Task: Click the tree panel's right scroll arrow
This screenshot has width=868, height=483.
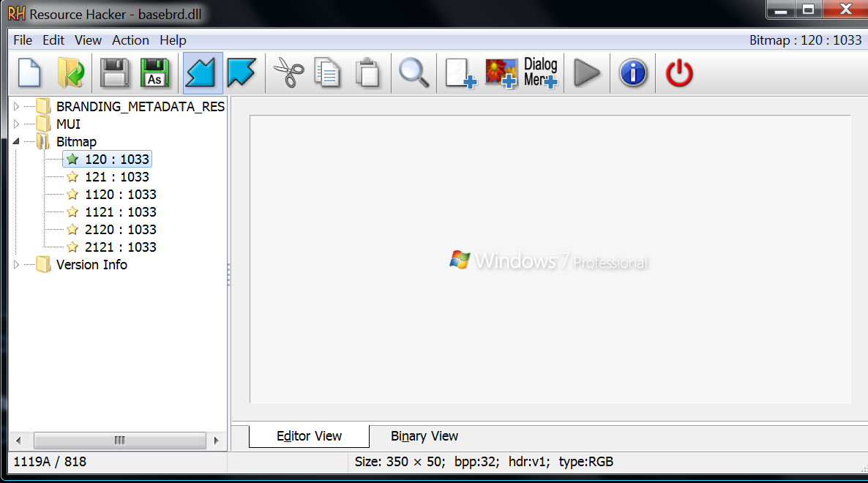Action: (216, 441)
